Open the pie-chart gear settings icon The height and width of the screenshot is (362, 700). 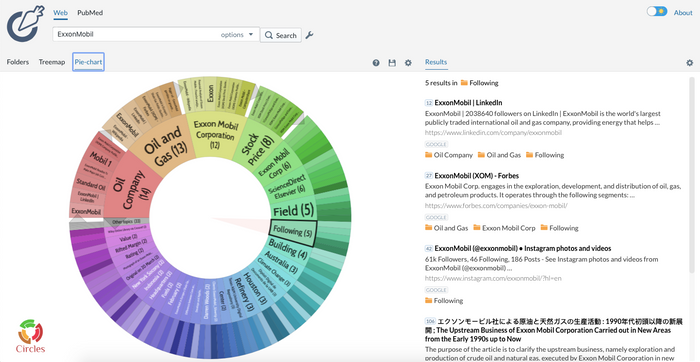coord(408,63)
